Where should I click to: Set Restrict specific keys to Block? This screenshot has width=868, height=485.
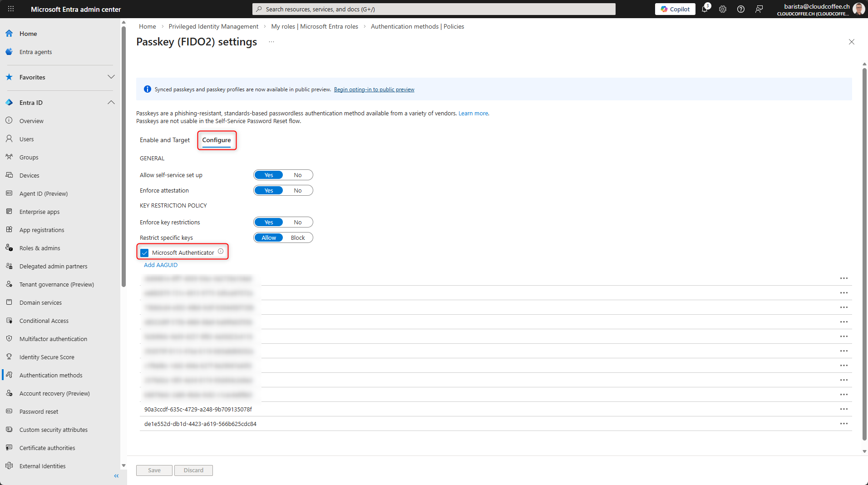[x=298, y=238]
